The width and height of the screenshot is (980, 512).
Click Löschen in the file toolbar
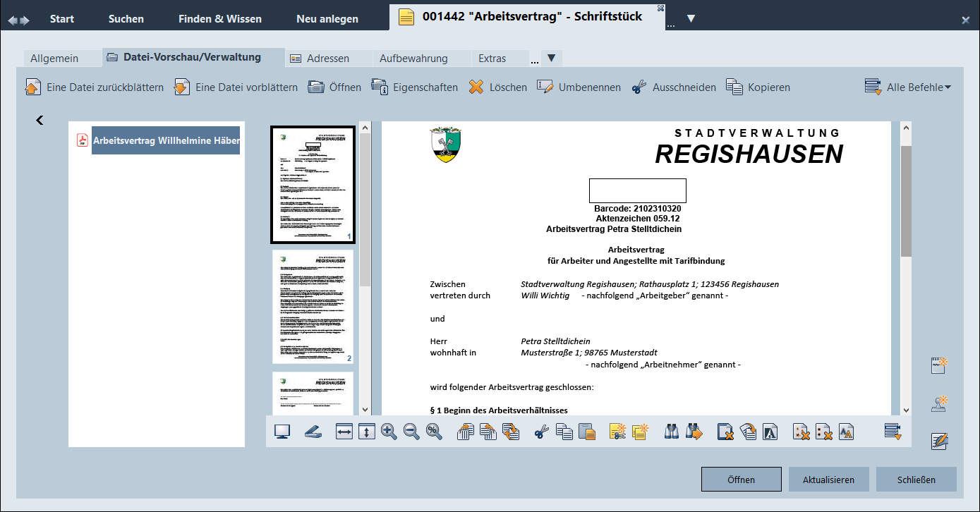[497, 87]
